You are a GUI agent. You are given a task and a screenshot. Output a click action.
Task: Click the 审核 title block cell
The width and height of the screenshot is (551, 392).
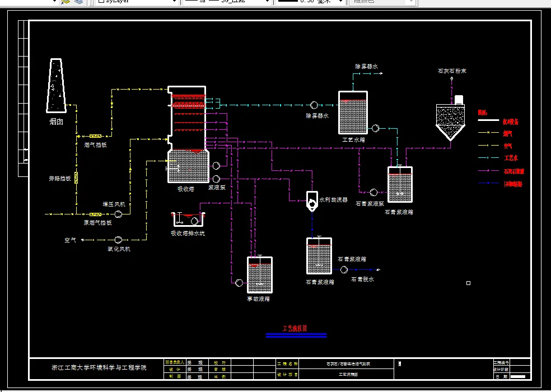[x=220, y=369]
